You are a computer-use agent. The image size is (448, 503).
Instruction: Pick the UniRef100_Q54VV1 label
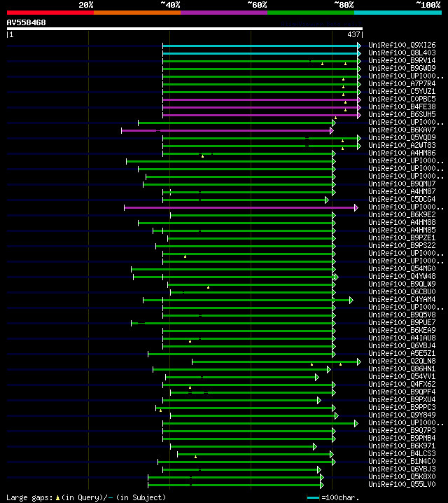pyautogui.click(x=402, y=376)
